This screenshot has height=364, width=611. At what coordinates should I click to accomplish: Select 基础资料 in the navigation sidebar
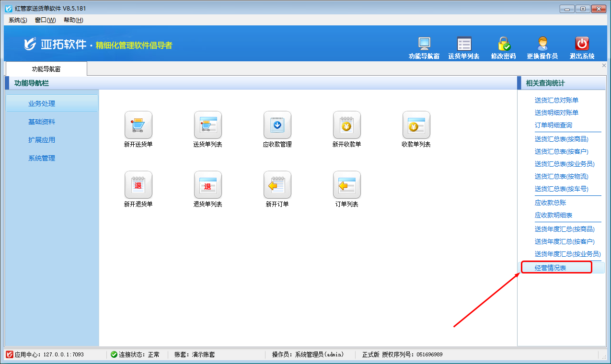click(42, 122)
